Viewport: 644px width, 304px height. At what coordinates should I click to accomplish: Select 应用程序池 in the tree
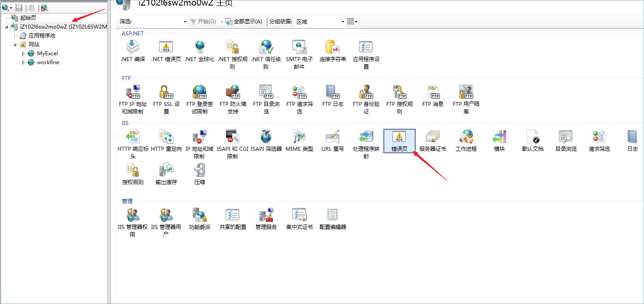[42, 36]
